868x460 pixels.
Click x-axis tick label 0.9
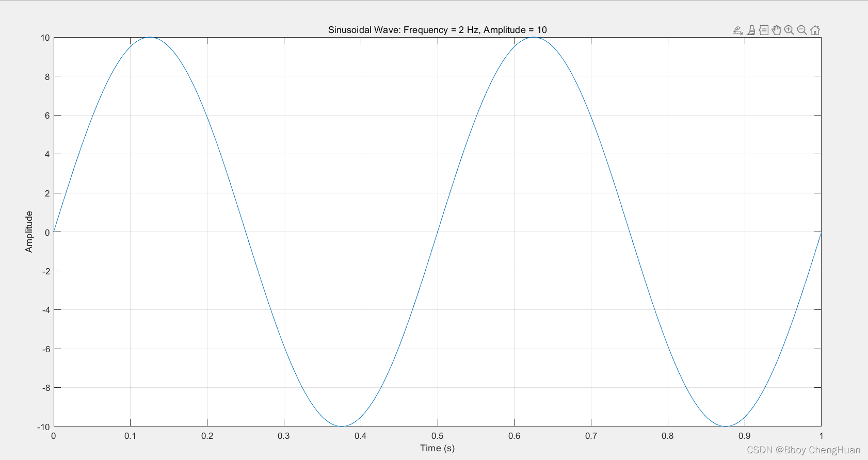[744, 436]
